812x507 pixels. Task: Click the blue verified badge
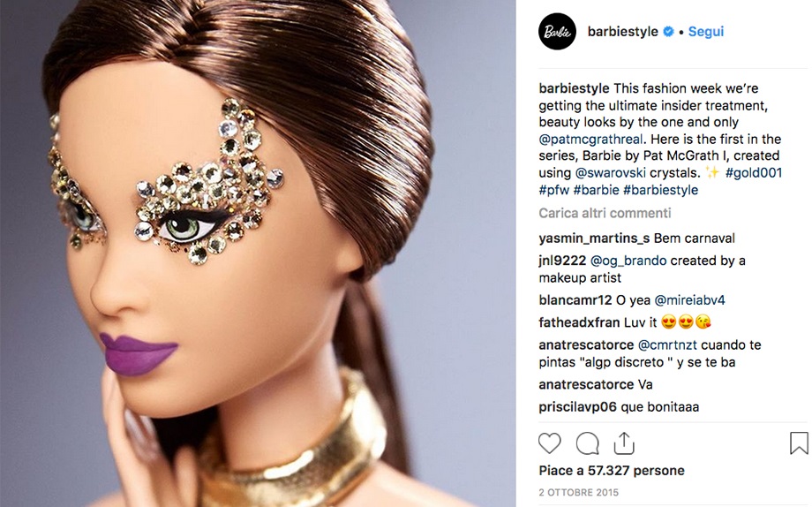click(x=668, y=32)
